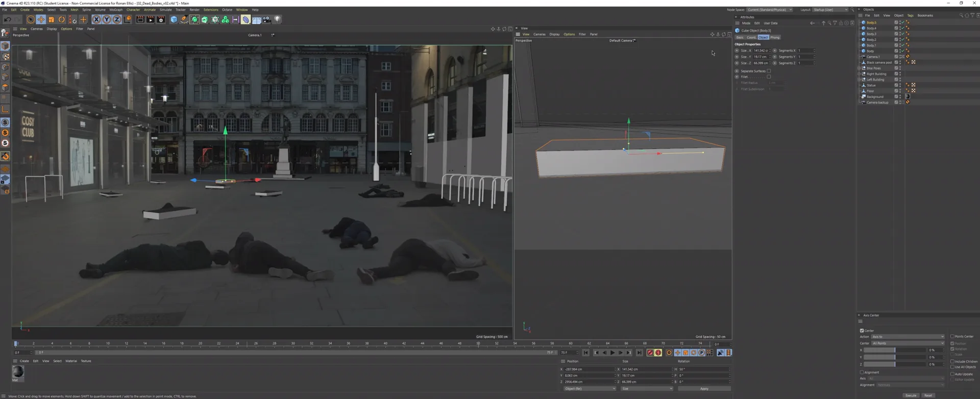The image size is (980, 399).
Task: Click the Apply button in coordinates panel
Action: [x=704, y=389]
